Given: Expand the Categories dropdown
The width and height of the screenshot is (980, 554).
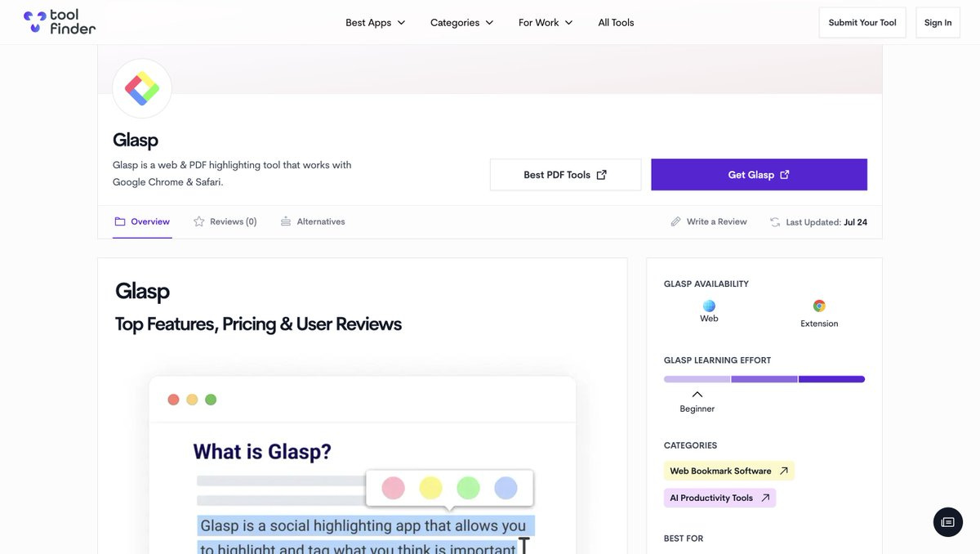Looking at the screenshot, I should coord(462,22).
